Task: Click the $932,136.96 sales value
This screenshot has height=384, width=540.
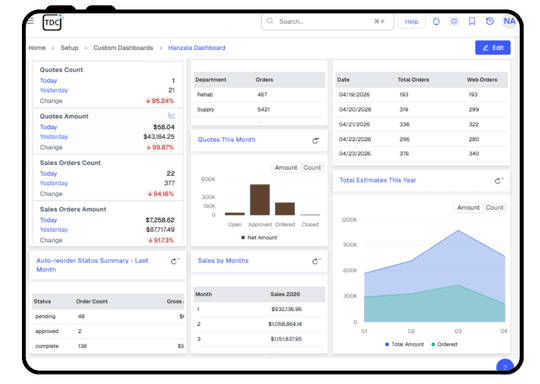Action: [287, 309]
